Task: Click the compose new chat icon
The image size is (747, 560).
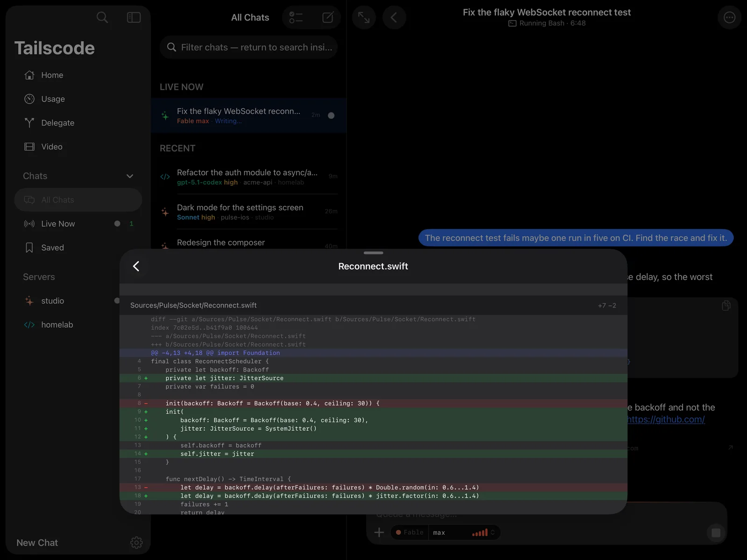Action: [x=328, y=18]
